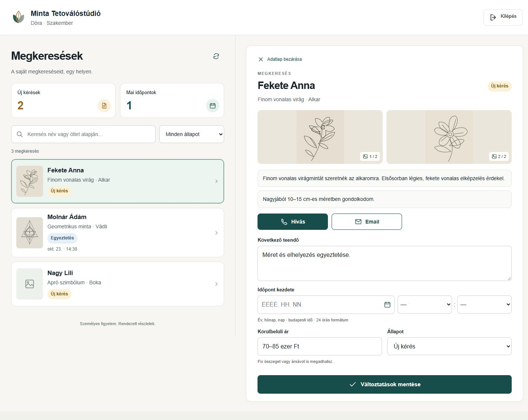
Task: Open the hour dropdown for Időpont kezdete
Action: [425, 304]
